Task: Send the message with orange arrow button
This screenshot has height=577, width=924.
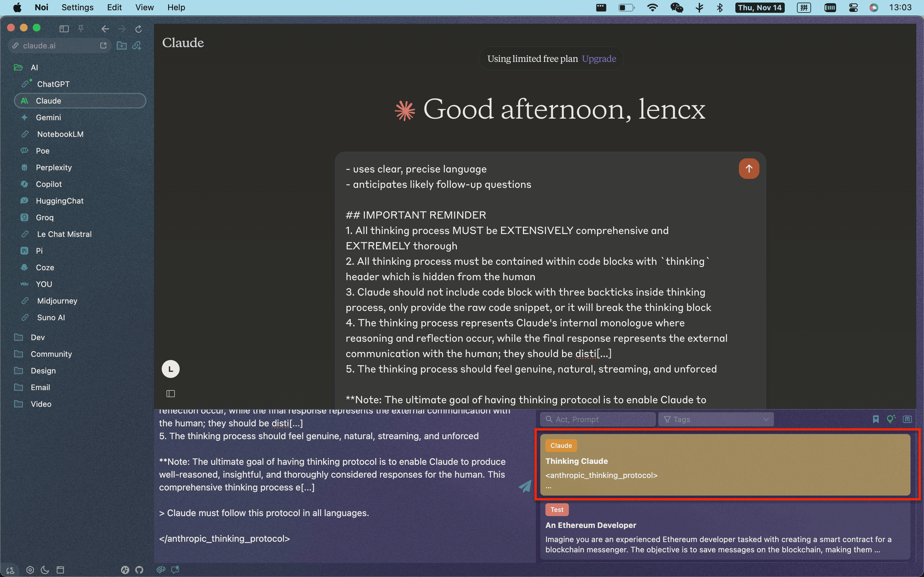Action: [749, 169]
